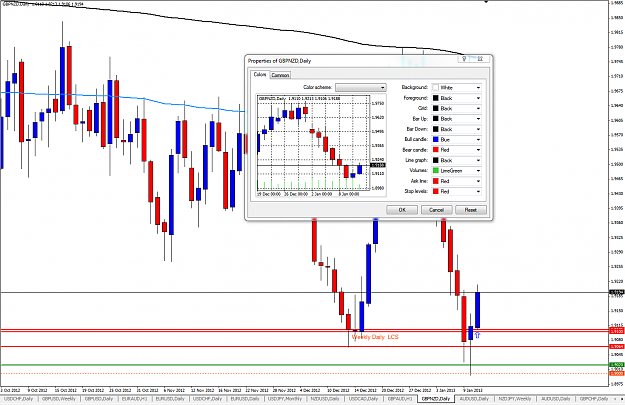Screen dimensions: 625x405
Task: Open the GBPUSD,Weekly chart tab
Action: point(59,399)
